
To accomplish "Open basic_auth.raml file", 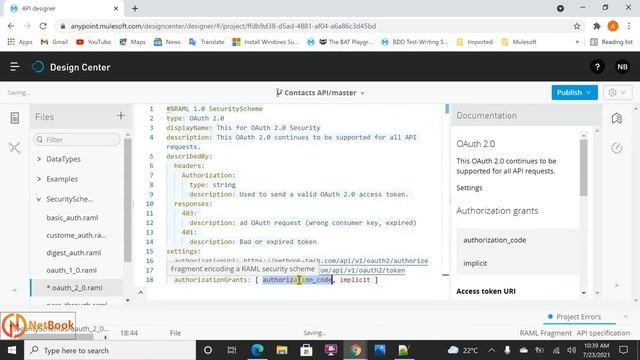I will 72,218.
